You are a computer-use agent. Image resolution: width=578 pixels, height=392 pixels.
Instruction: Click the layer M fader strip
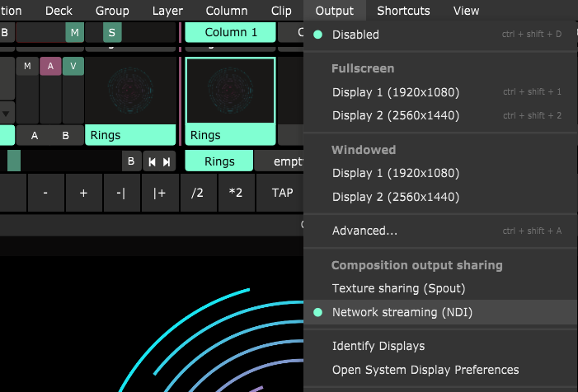(27, 100)
